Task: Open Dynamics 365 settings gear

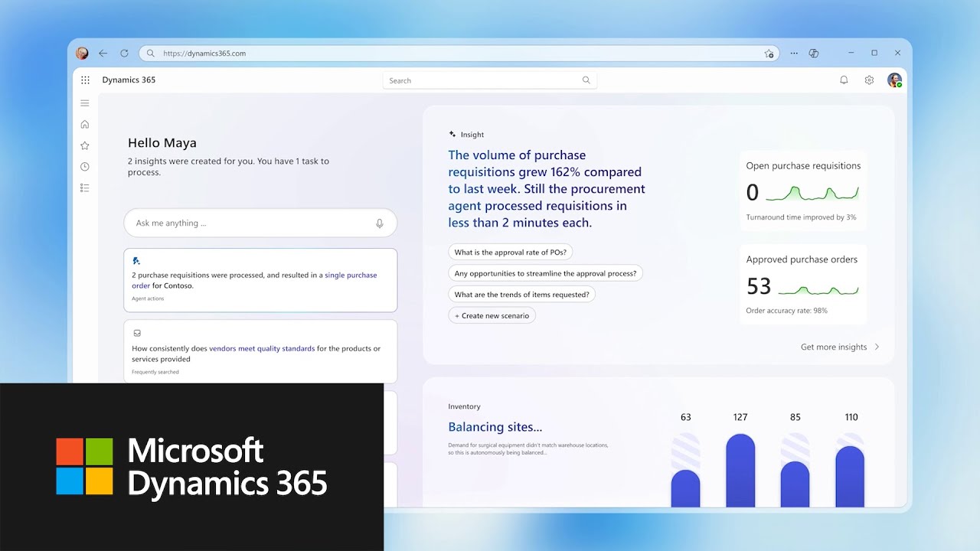Action: (x=869, y=80)
